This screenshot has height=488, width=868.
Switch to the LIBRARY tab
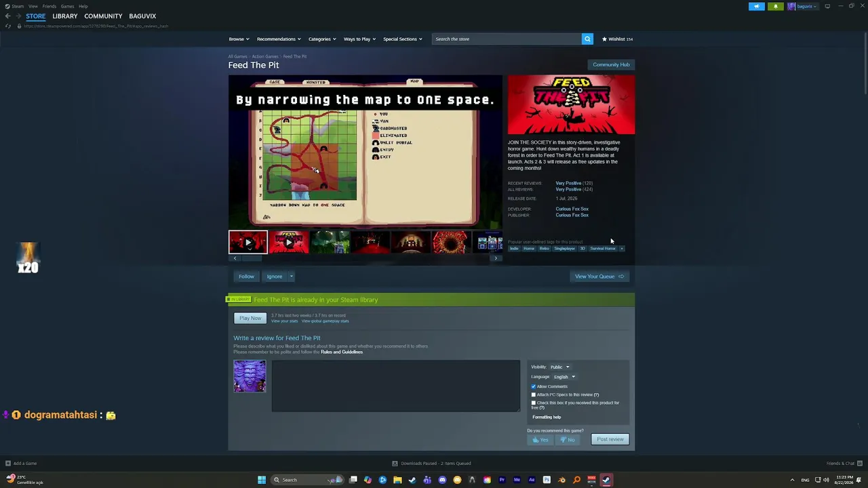click(x=65, y=16)
